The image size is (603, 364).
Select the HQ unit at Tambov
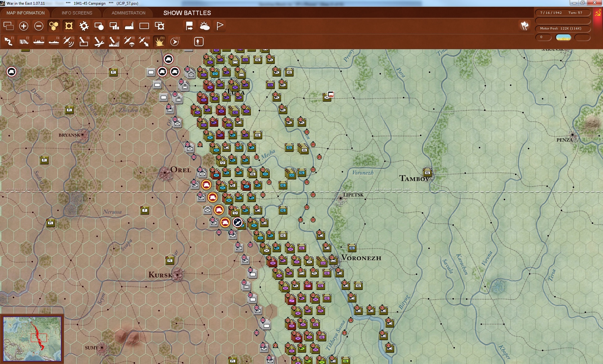(427, 172)
